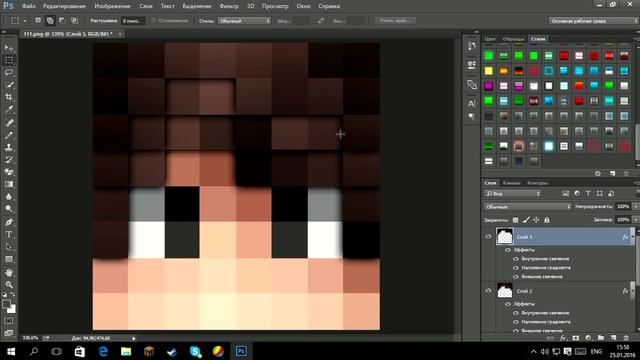The height and width of the screenshot is (360, 640).
Task: Select the Path Selection tool
Action: coord(9,247)
